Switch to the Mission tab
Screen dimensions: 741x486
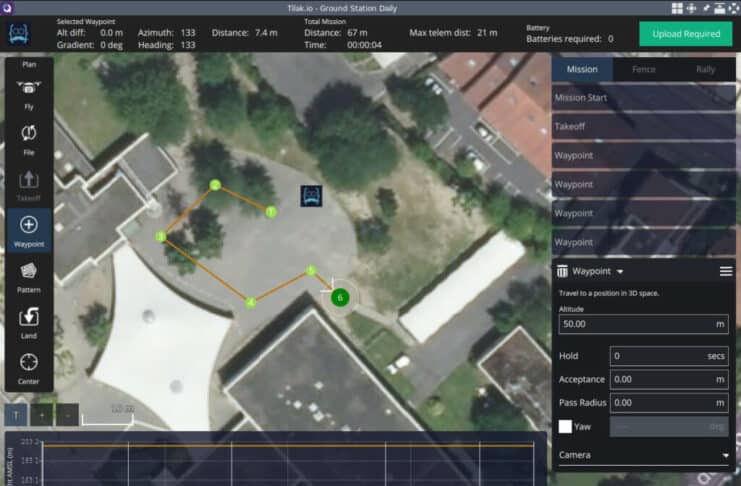click(582, 69)
